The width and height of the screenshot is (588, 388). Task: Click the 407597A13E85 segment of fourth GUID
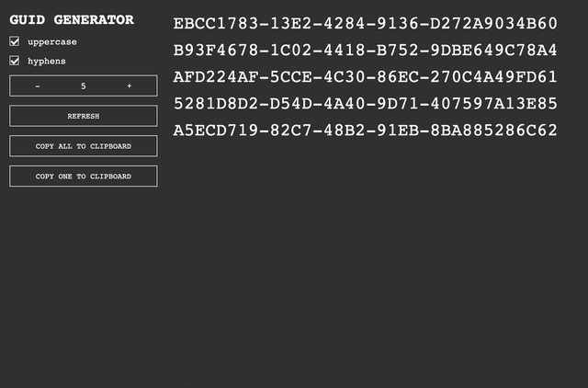(493, 104)
